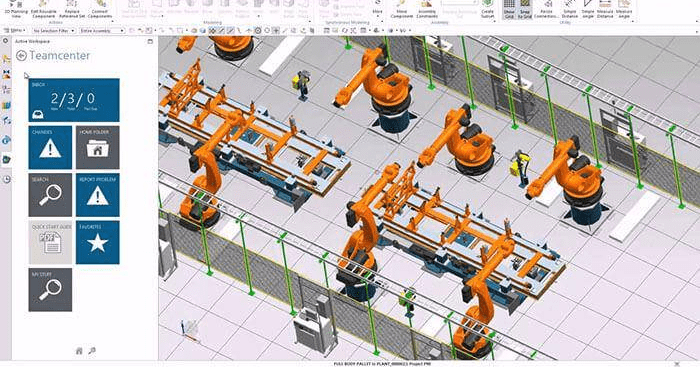Click Create Subset ribbon button
Viewport: 700px width, 367px height.
coord(487,9)
